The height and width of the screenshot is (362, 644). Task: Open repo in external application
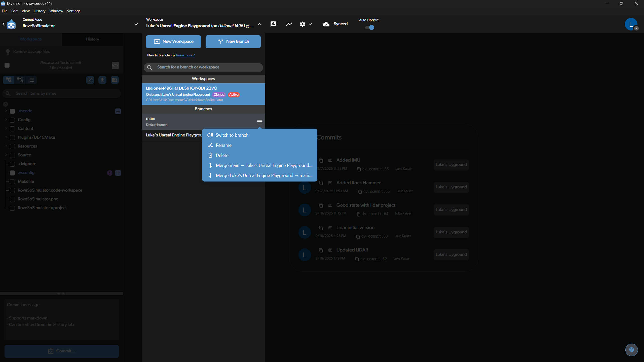pos(90,80)
